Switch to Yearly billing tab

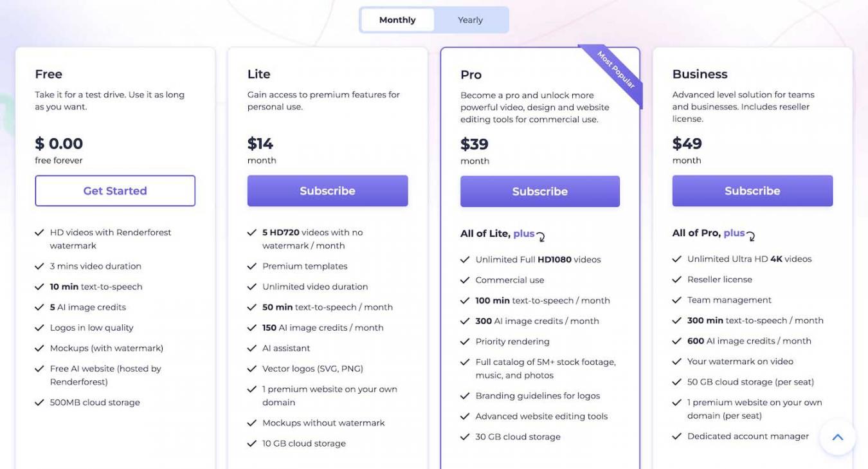point(470,20)
